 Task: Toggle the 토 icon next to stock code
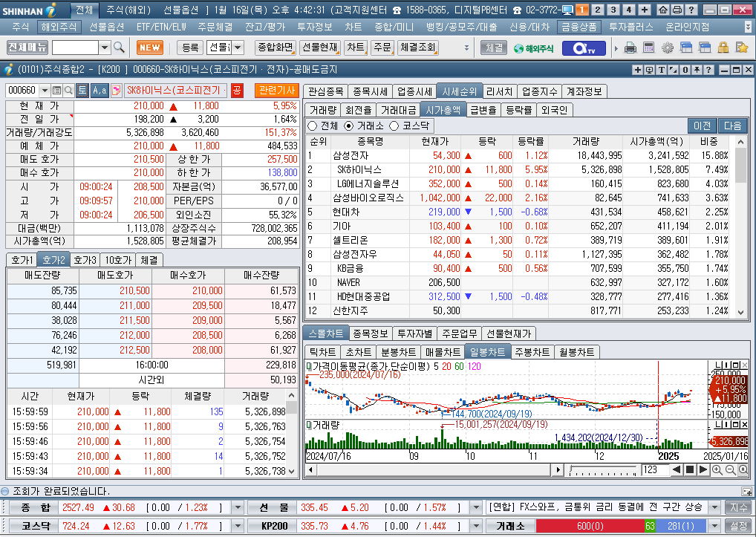[x=82, y=90]
